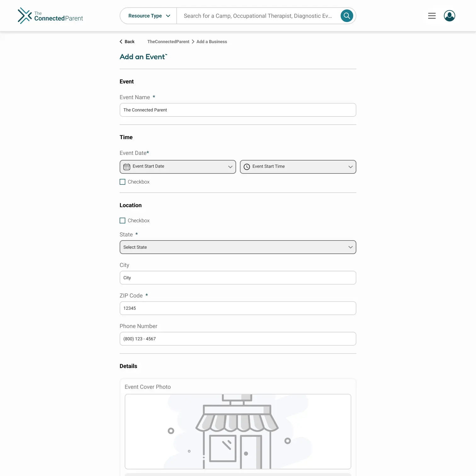Open the Add a Business breadcrumb
Viewport: 476px width, 476px height.
coord(212,42)
